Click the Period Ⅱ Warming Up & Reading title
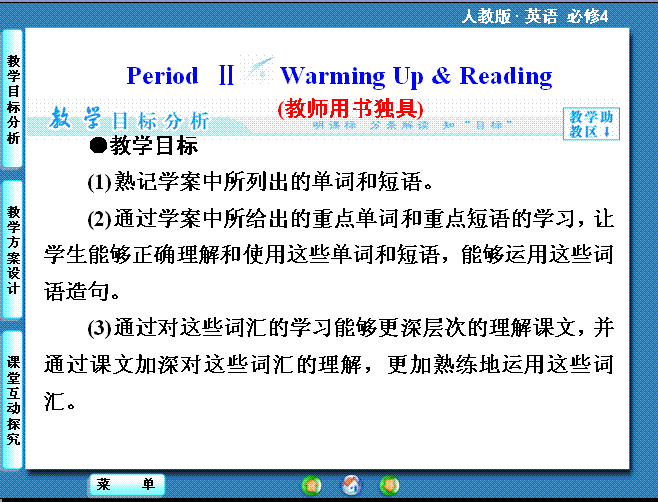Screen dimensions: 658x502 [x=339, y=76]
